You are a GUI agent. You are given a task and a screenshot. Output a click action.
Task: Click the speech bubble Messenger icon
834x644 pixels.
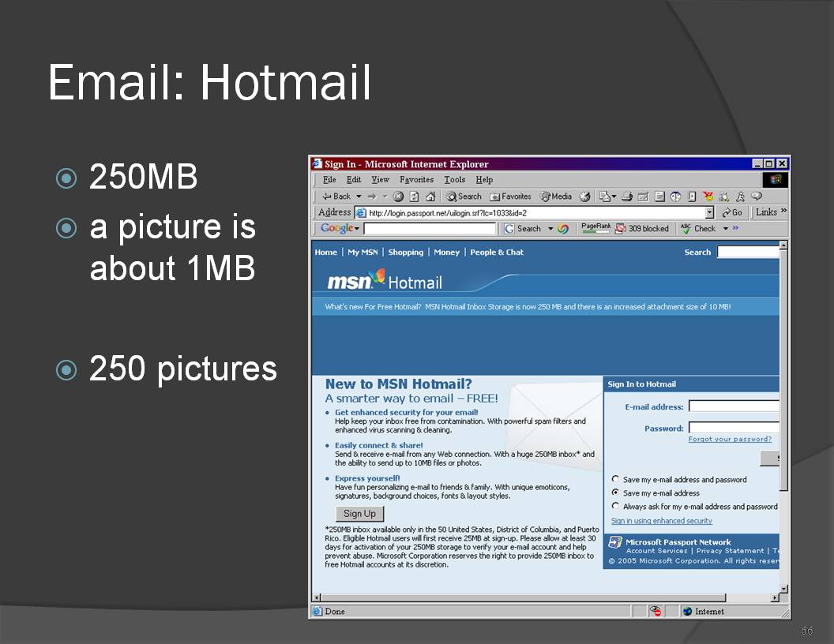pyautogui.click(x=757, y=197)
